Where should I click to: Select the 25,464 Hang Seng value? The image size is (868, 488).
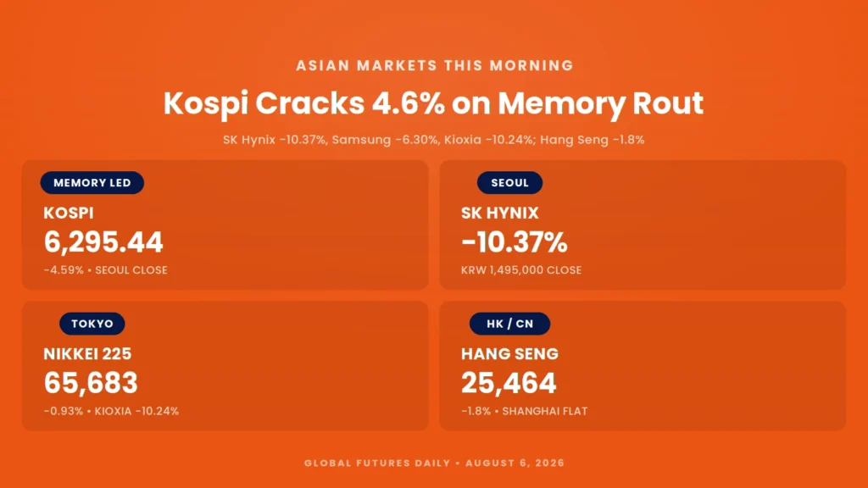point(509,383)
